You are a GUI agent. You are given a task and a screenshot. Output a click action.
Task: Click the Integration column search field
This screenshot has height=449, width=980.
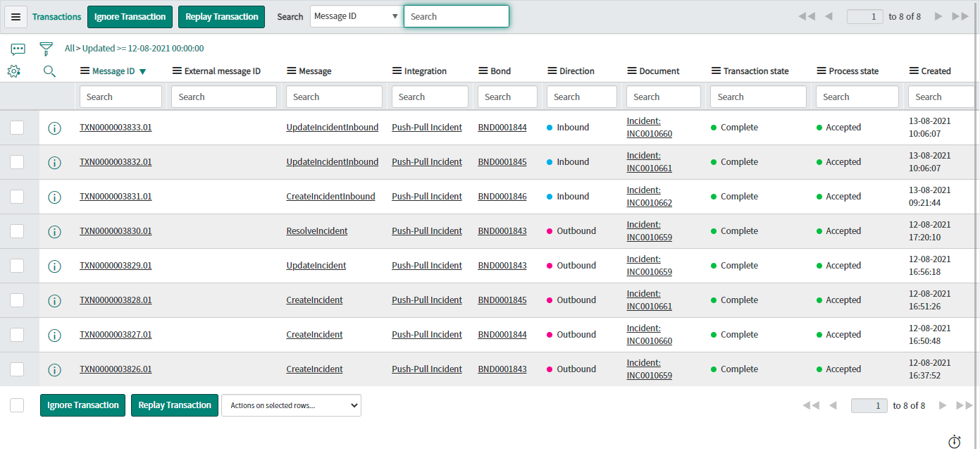(x=430, y=97)
